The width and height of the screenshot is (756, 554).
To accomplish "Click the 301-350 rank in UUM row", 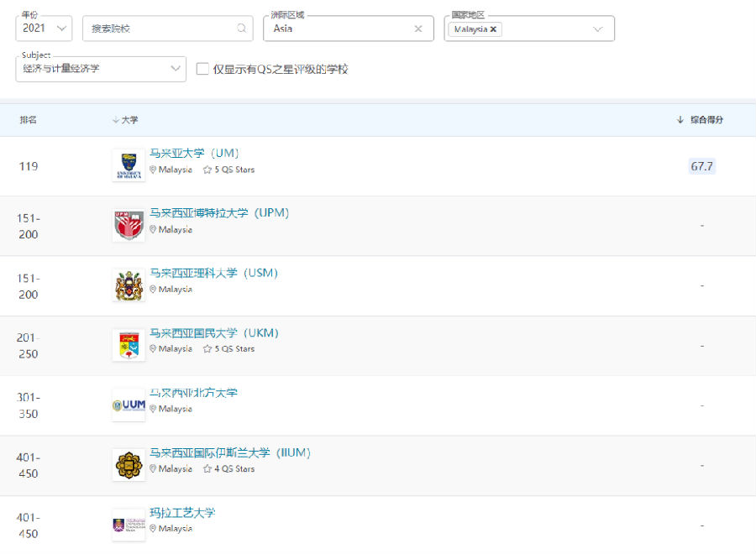I will 28,405.
